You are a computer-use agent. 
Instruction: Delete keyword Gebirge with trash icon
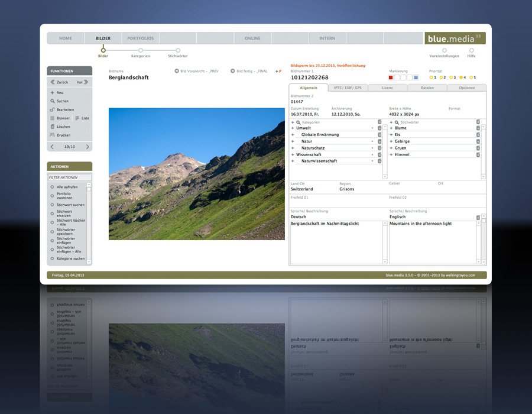[x=478, y=141]
